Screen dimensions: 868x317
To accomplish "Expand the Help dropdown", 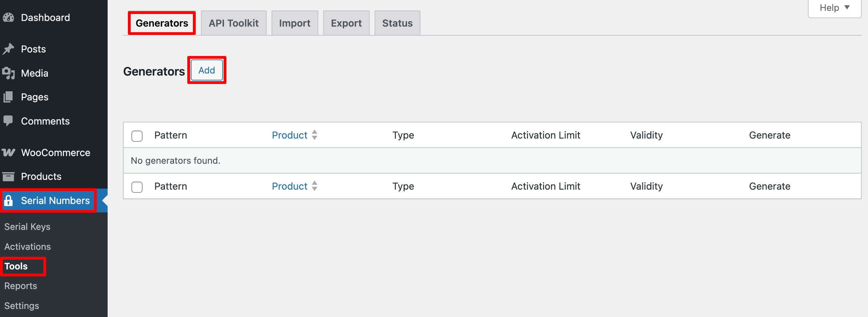I will [834, 8].
